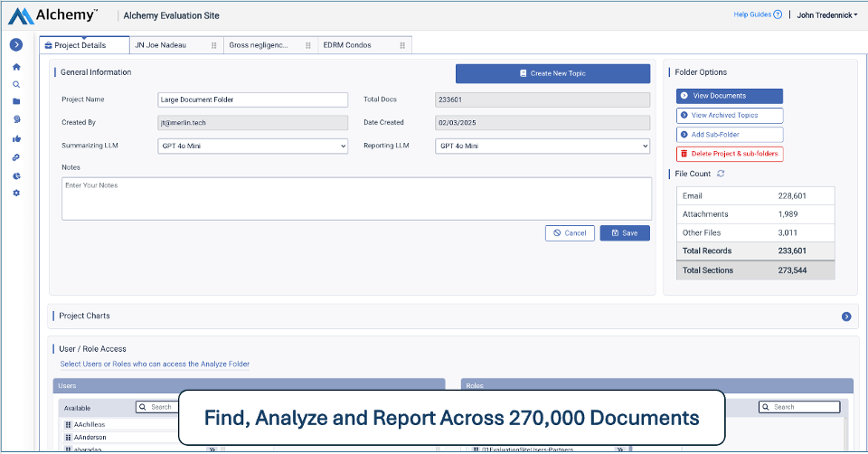Refresh the File Count
Screen dimensions: 868x454
click(x=721, y=174)
